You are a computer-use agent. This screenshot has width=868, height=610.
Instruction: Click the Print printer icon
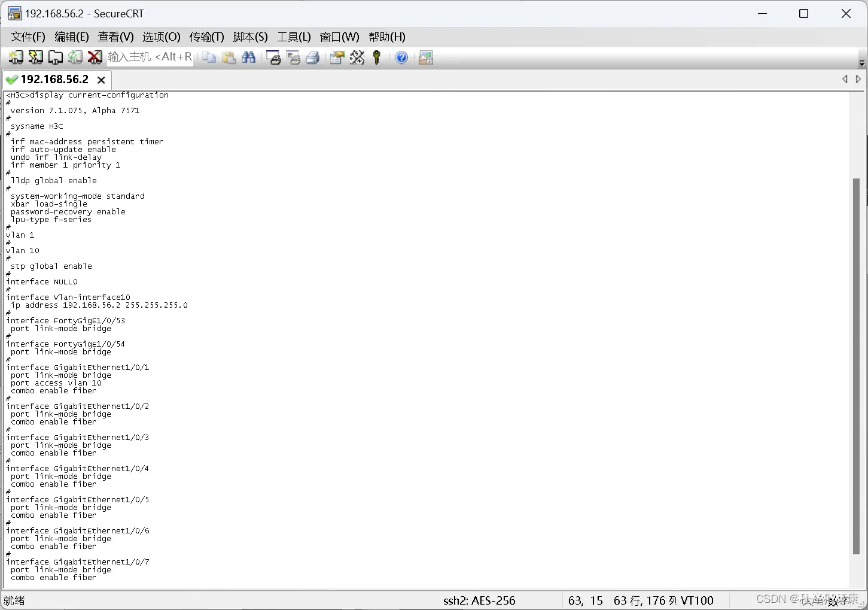(x=312, y=57)
